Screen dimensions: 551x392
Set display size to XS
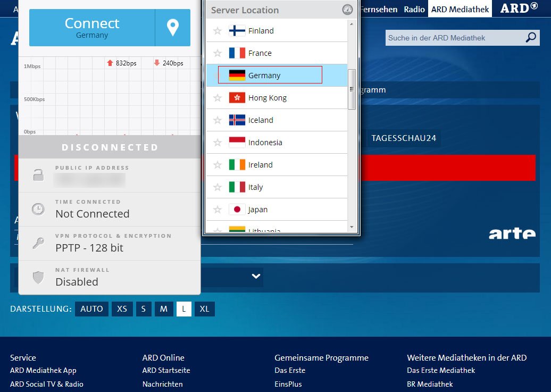[x=122, y=309]
